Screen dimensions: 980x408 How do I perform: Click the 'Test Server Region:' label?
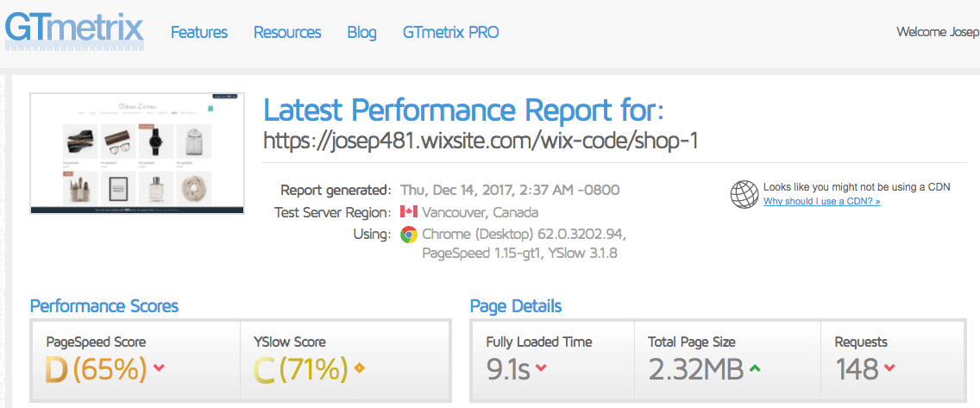click(333, 212)
